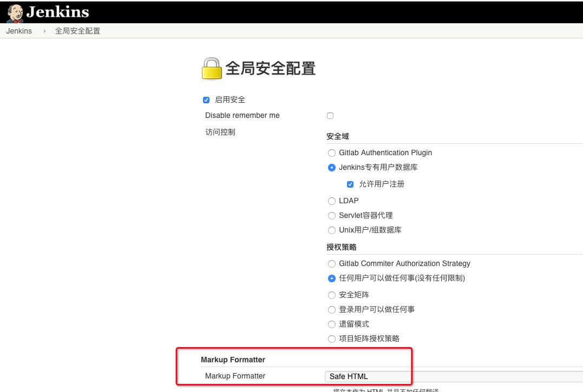The image size is (583, 392).
Task: Click the 全局安全配置 page title
Action: click(271, 68)
